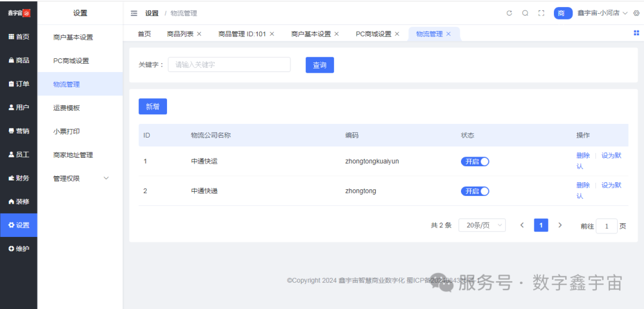Delete the 中通快递 row
This screenshot has width=644, height=309.
[x=583, y=185]
